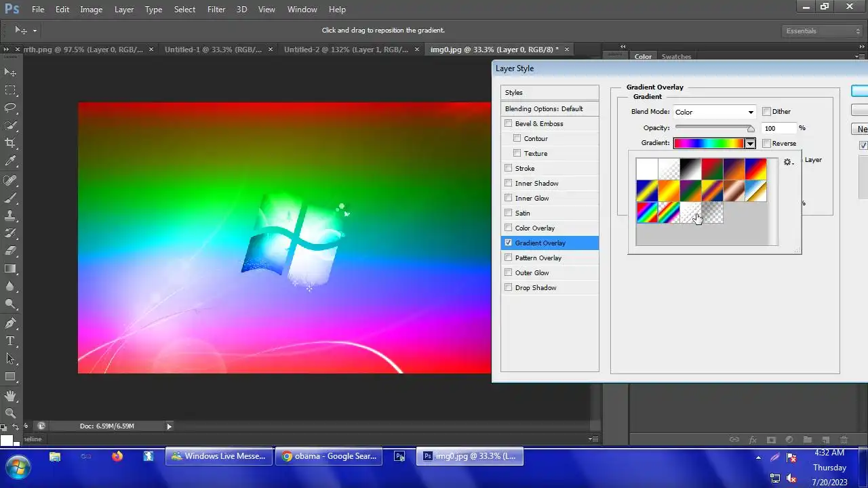Image resolution: width=868 pixels, height=488 pixels.
Task: Click the Styles entry in Layer Style
Action: click(550, 92)
